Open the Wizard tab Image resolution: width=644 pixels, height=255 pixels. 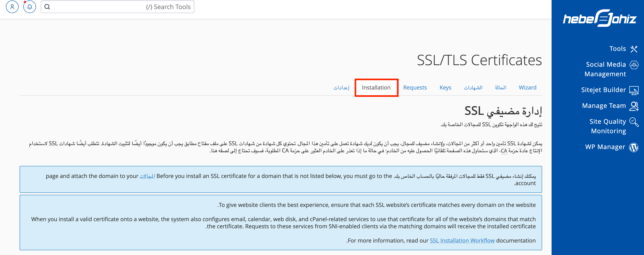(x=527, y=88)
